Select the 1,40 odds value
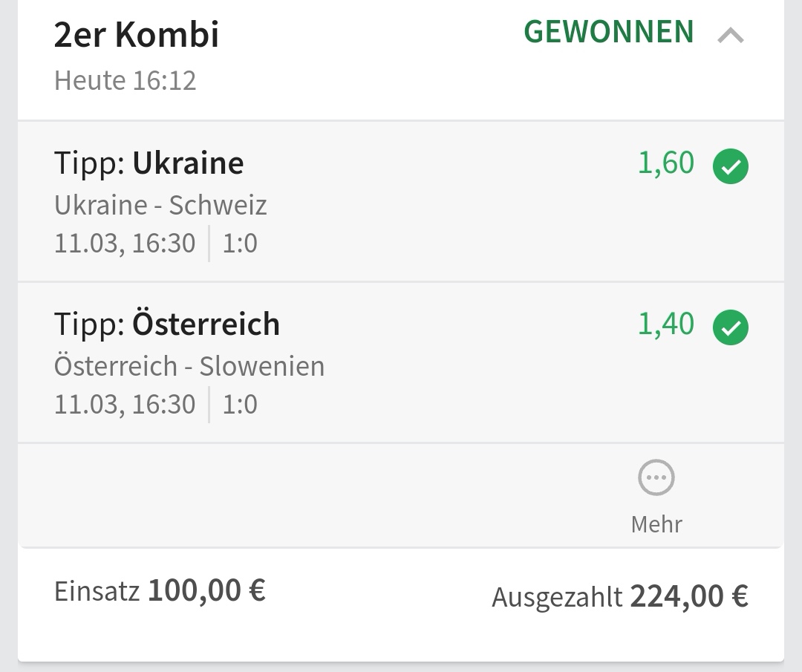 [666, 324]
